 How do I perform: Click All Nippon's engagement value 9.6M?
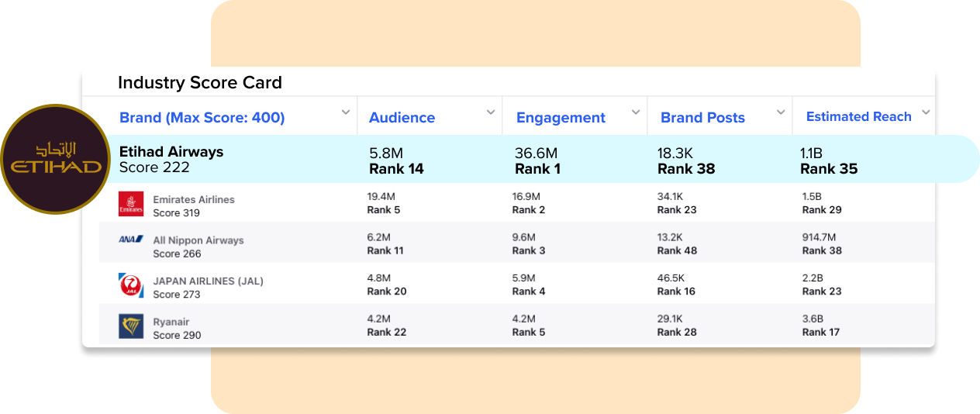point(524,237)
